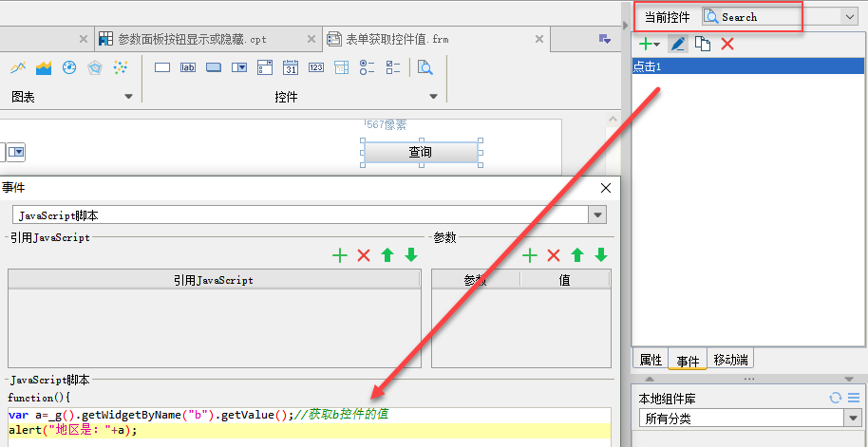The height and width of the screenshot is (447, 868).
Task: Open the 本地组件库 menu icon
Action: 853,398
